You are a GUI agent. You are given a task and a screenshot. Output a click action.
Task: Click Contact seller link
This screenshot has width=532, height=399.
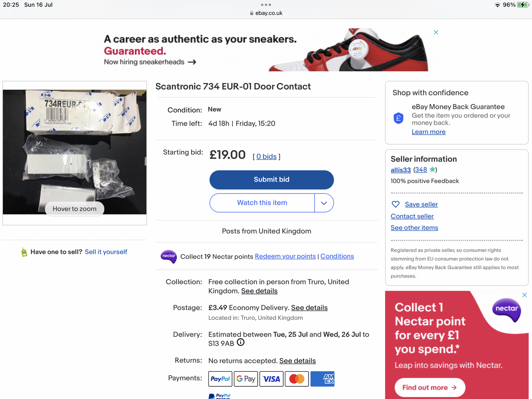coord(412,216)
